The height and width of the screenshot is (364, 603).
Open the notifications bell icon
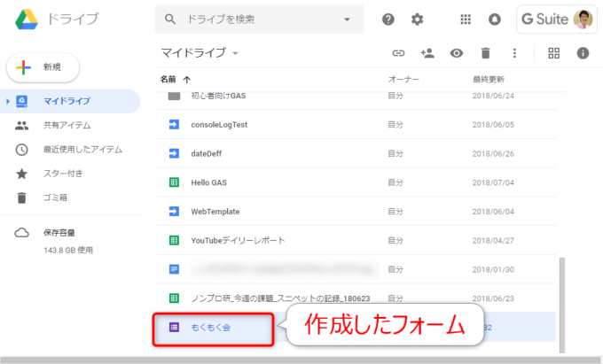[495, 19]
